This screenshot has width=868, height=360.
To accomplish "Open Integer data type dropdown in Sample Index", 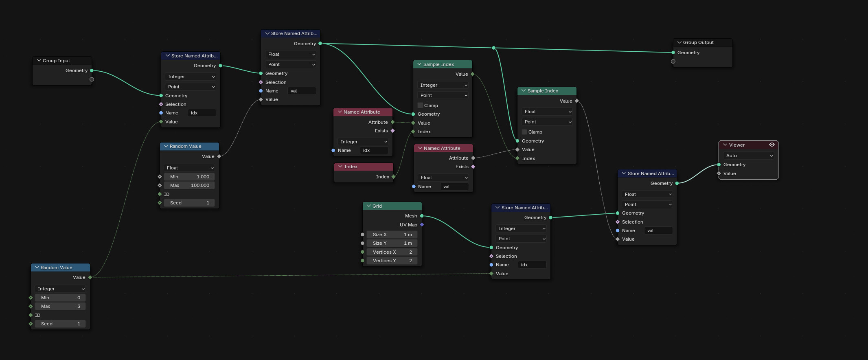I will point(443,85).
